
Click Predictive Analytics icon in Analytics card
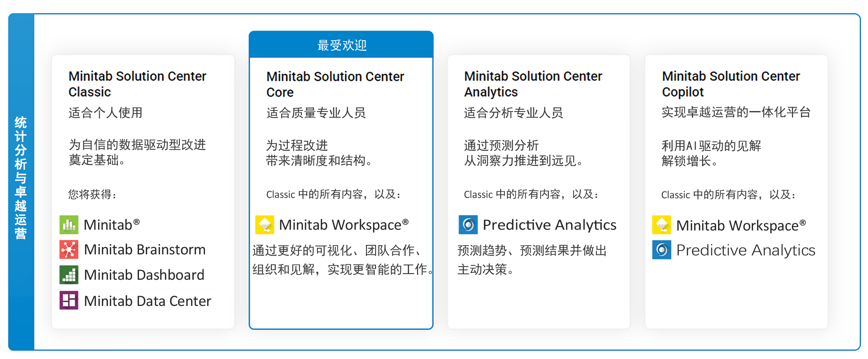[468, 225]
